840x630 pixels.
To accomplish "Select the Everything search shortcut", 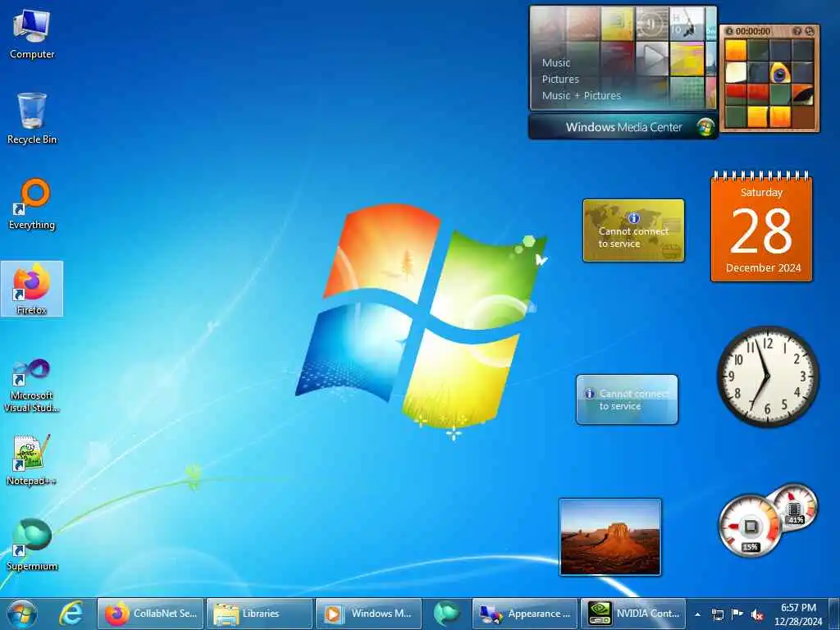I will 32,204.
